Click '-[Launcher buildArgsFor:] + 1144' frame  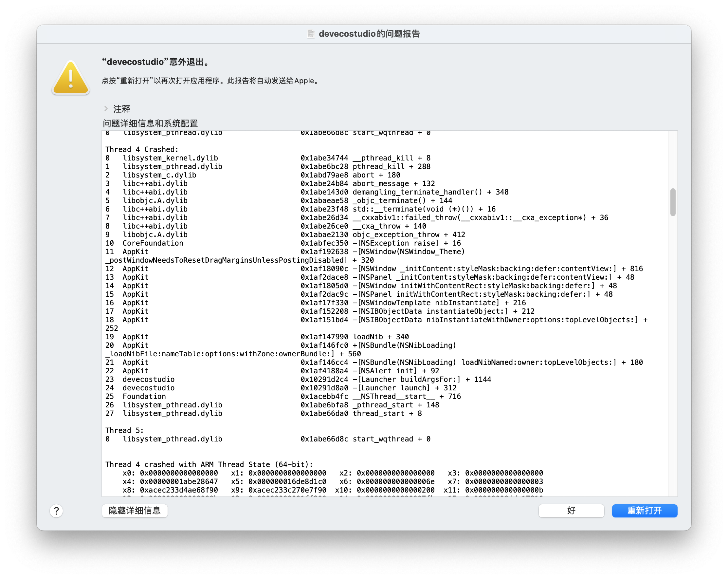298,379
